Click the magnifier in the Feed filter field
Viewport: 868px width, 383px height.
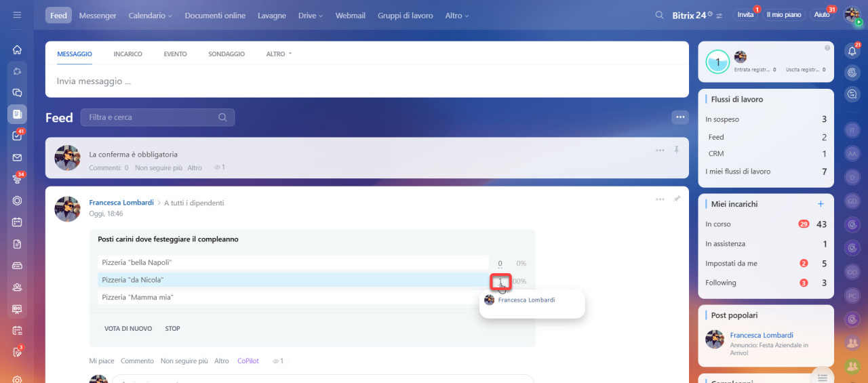point(222,117)
